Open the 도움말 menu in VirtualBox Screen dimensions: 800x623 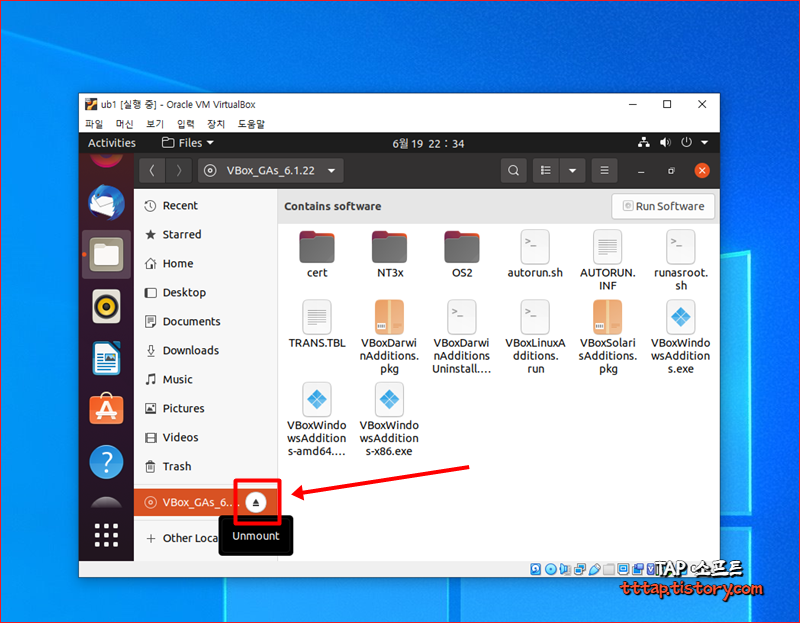click(251, 124)
